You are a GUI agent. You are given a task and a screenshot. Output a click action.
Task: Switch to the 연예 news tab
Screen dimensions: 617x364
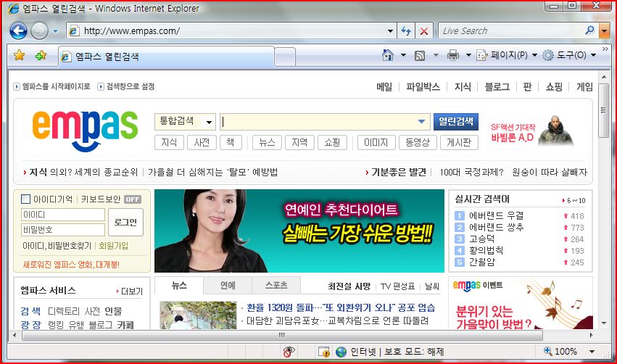point(228,286)
